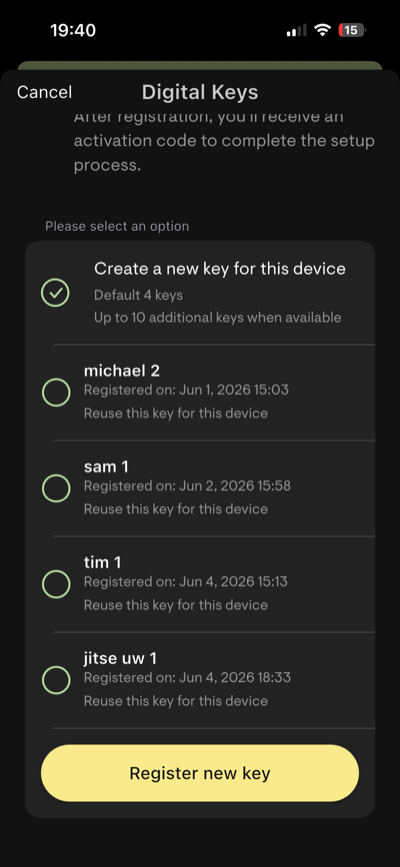400x867 pixels.
Task: Tap the Digital Keys title header
Action: coord(200,92)
